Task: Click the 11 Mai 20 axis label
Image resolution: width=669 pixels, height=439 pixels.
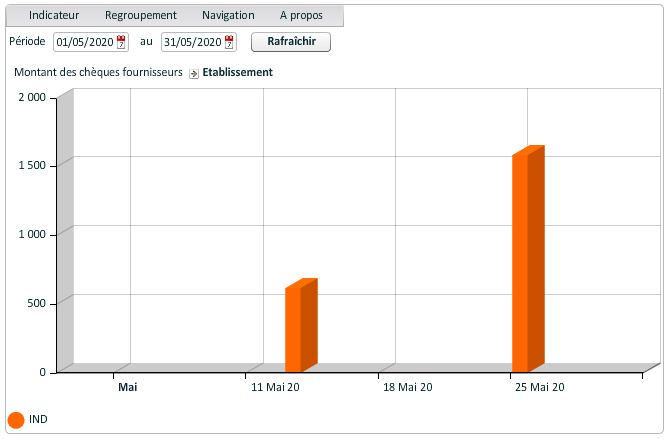Action: (275, 387)
